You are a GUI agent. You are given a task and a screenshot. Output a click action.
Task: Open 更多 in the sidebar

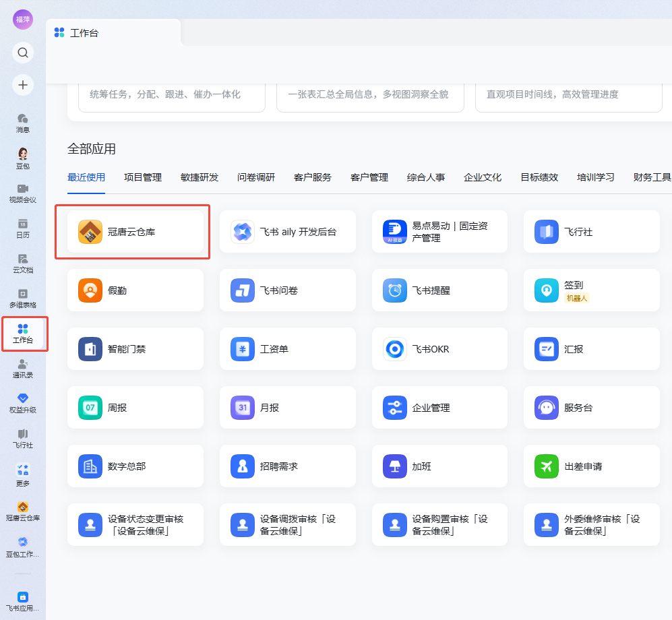23,476
